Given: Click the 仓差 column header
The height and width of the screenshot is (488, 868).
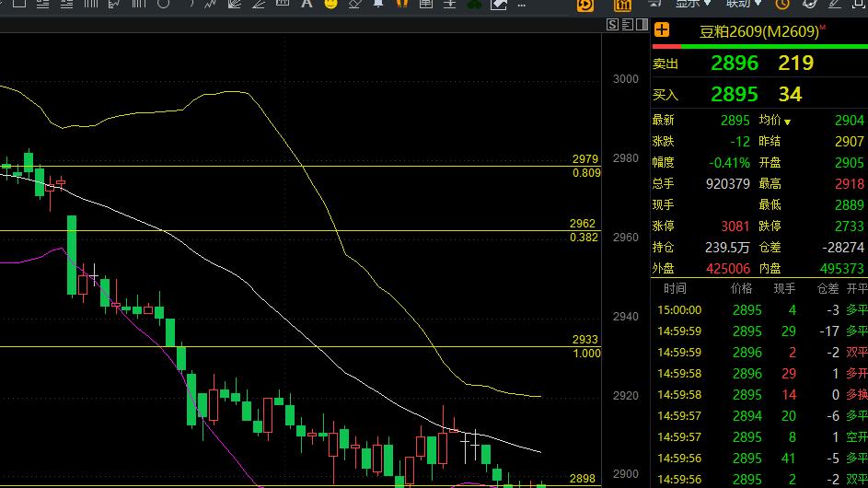Looking at the screenshot, I should click(827, 288).
